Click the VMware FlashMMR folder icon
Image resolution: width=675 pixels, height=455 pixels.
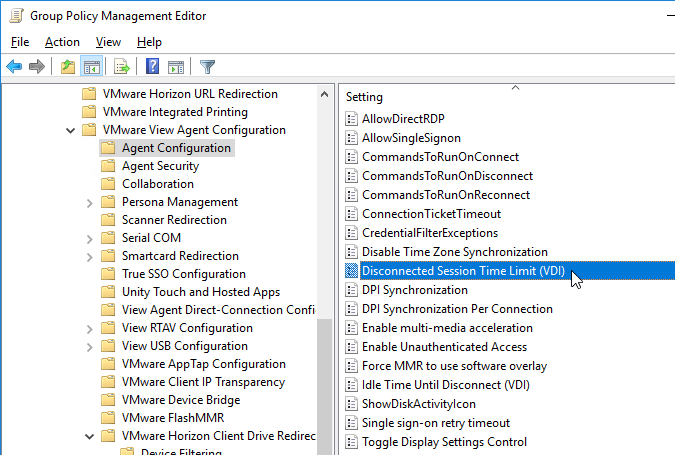pyautogui.click(x=108, y=418)
